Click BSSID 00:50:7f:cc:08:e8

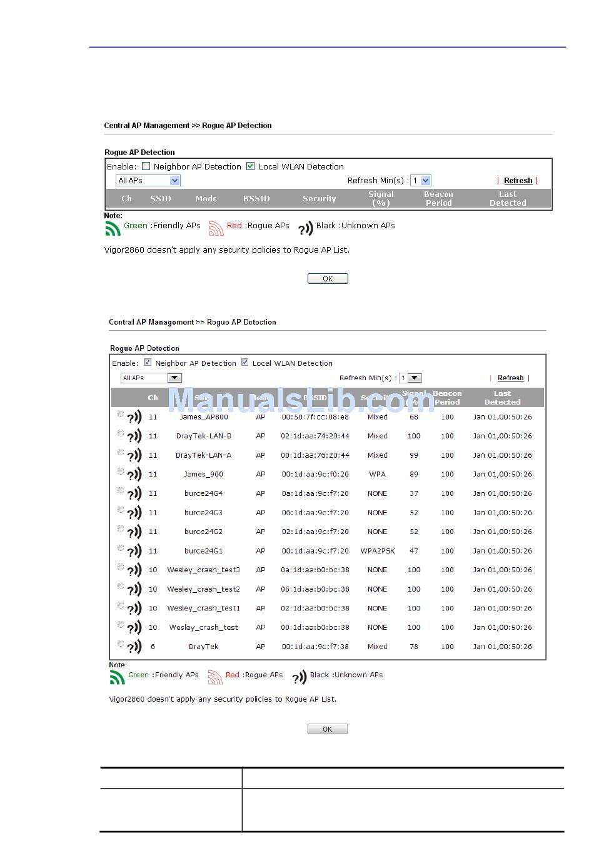[x=315, y=417]
